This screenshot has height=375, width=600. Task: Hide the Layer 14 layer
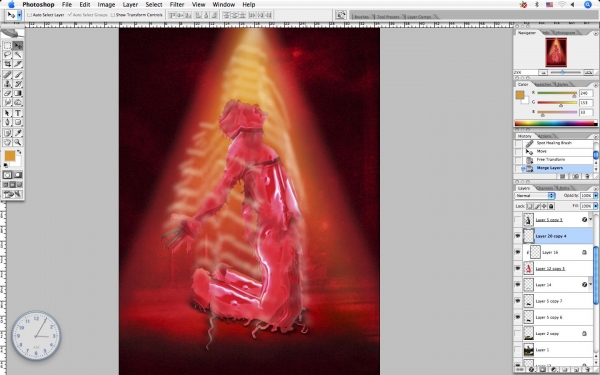(x=518, y=285)
